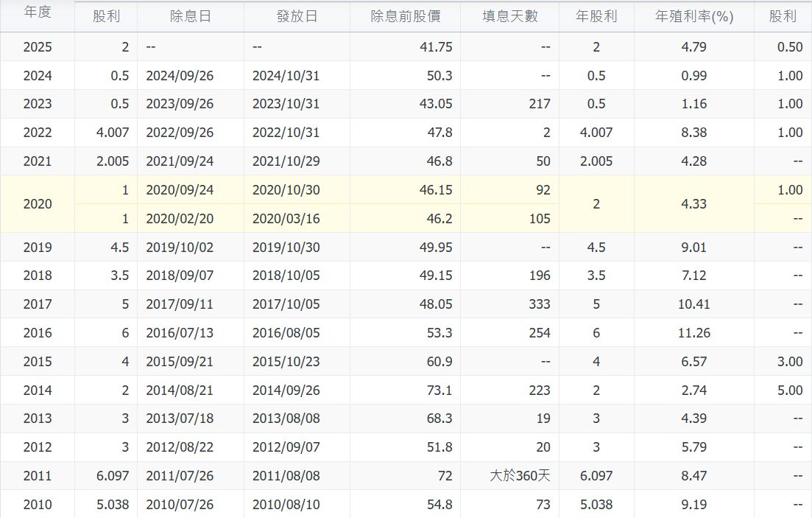Click ex-dividend date 2019/10/02
812x518 pixels.
click(180, 248)
